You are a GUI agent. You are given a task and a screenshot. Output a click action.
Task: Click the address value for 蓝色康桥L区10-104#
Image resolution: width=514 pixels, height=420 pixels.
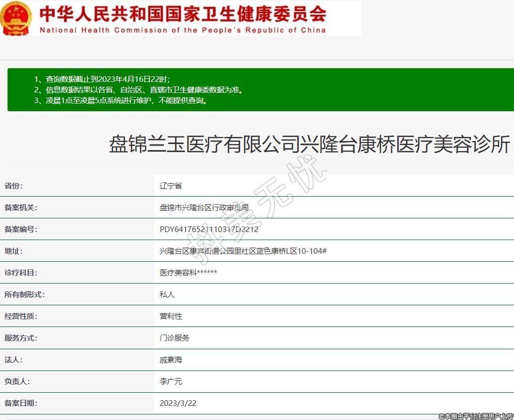(243, 251)
